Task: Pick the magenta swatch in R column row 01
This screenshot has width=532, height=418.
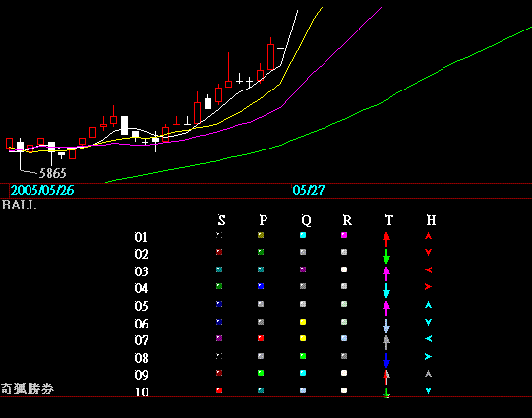Action: click(x=344, y=235)
